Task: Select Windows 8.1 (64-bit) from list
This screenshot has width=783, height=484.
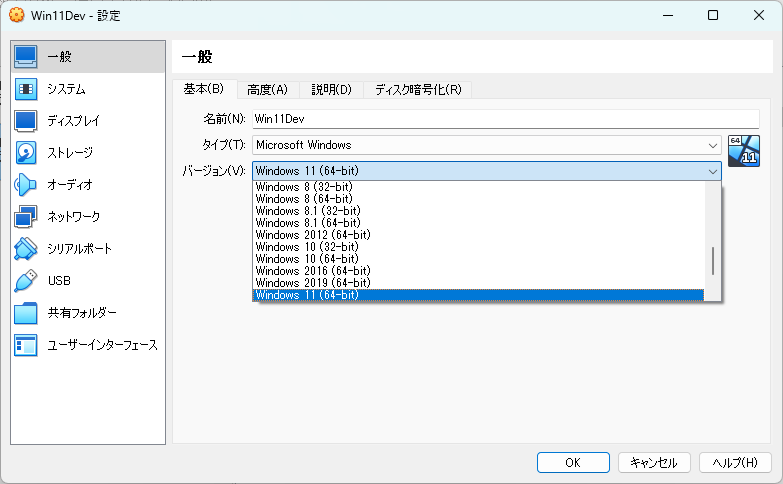Action: point(478,223)
